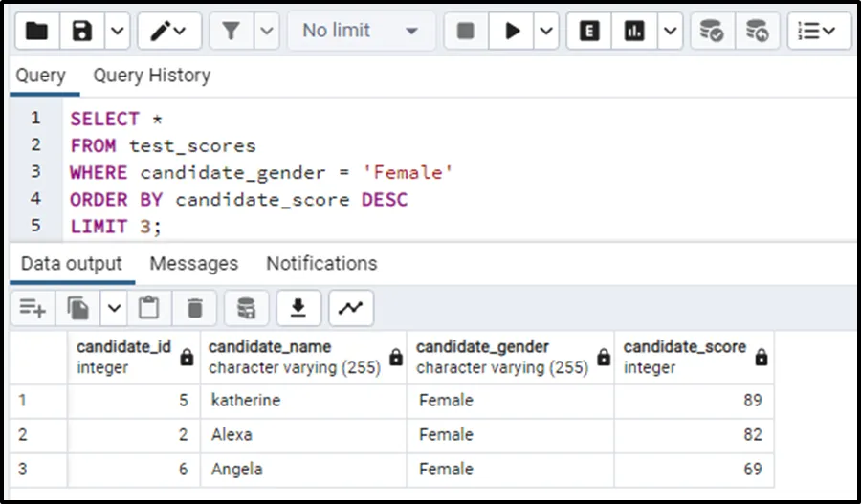861x504 pixels.
Task: Switch to the Query History tab
Action: coord(151,76)
